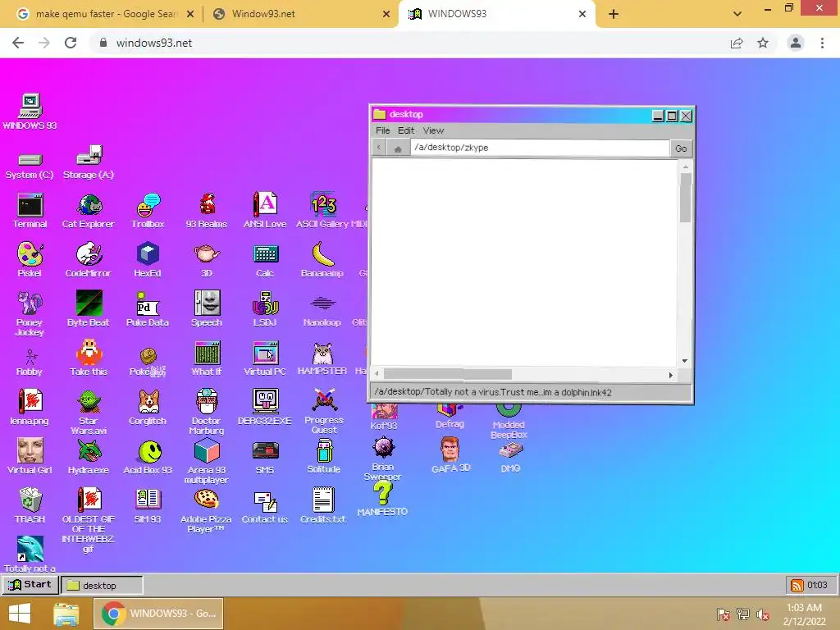Open Solitude icon
Viewport: 840px width, 630px height.
tap(323, 455)
